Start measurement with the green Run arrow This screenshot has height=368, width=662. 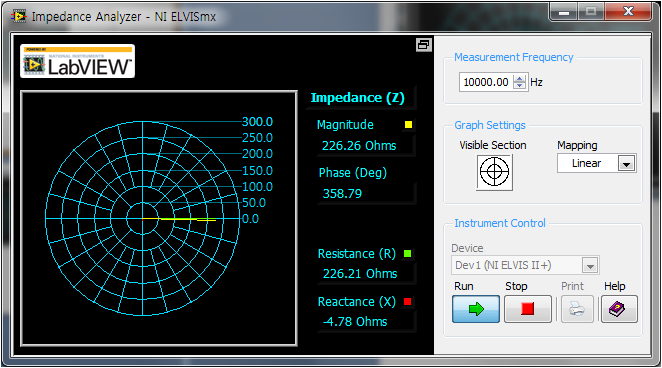point(476,309)
